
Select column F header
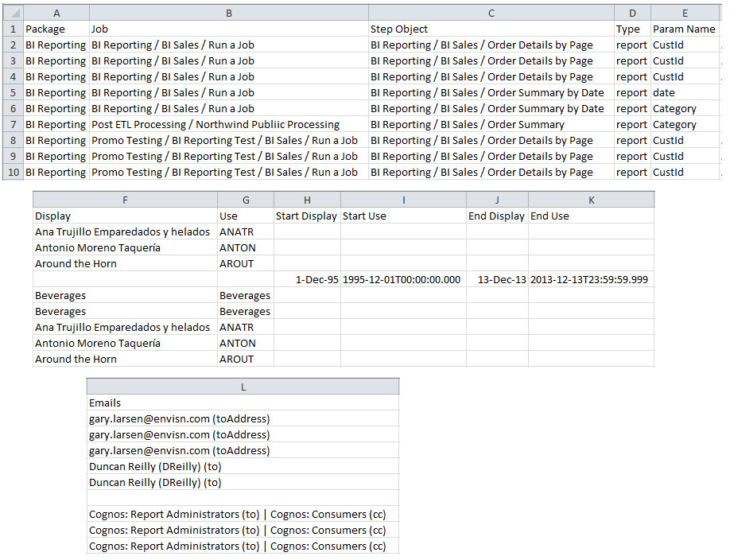(125, 200)
